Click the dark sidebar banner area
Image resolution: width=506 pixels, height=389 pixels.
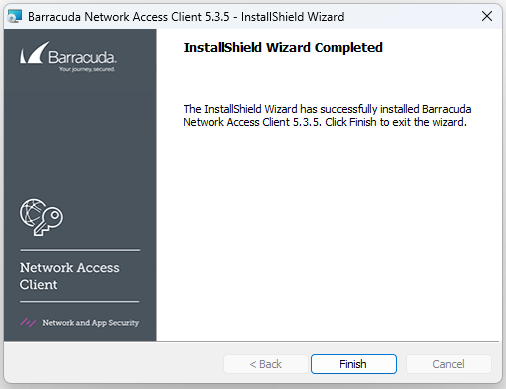point(80,140)
